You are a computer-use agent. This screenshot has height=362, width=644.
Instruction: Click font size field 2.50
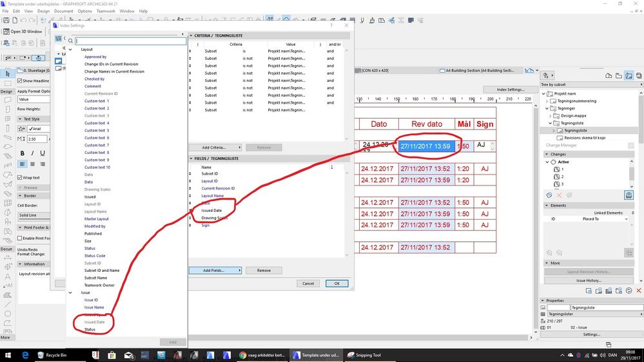pos(37,139)
